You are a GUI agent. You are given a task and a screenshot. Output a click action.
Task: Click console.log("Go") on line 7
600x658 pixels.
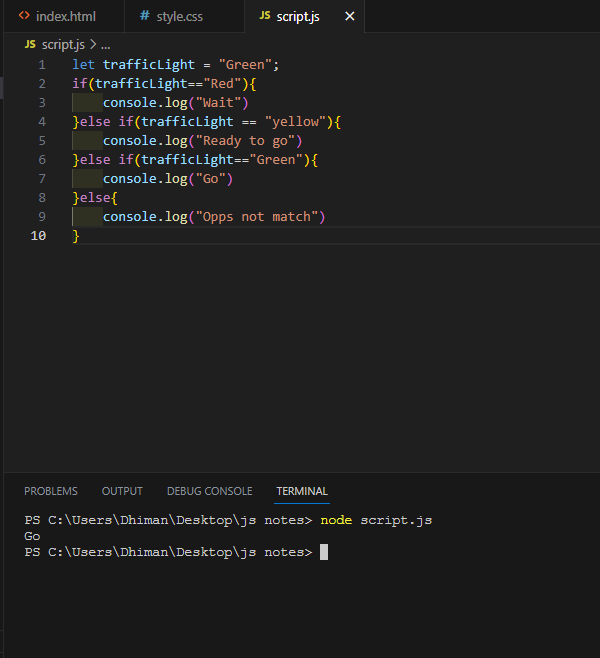tap(168, 179)
